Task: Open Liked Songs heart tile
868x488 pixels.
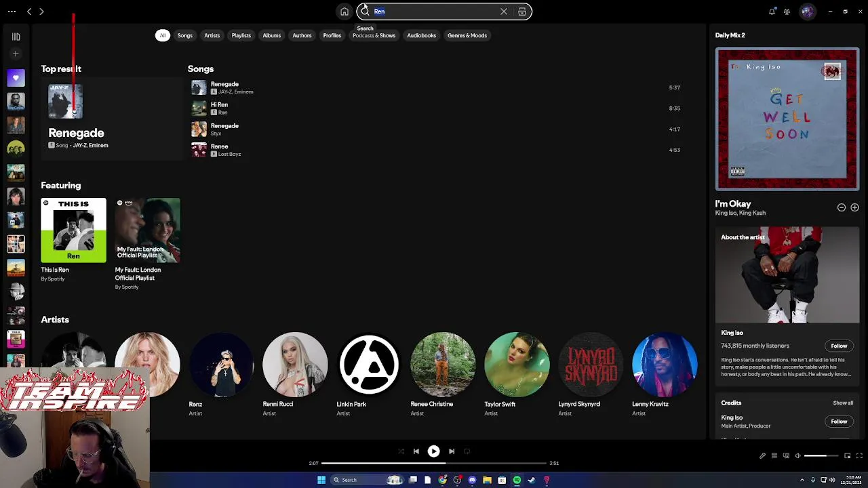Action: (x=16, y=78)
